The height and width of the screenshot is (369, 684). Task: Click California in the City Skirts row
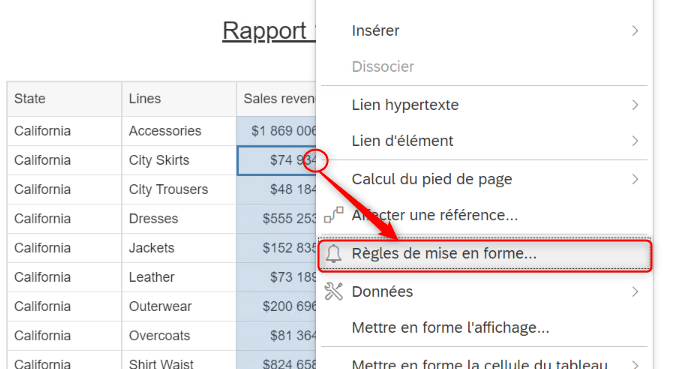point(64,160)
